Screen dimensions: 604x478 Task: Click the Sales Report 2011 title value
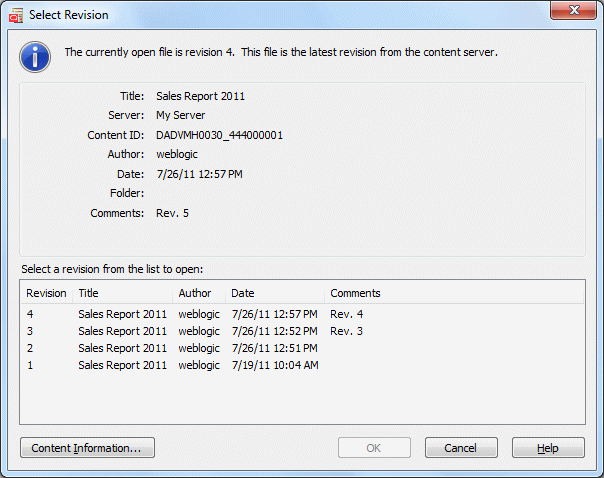coord(200,96)
